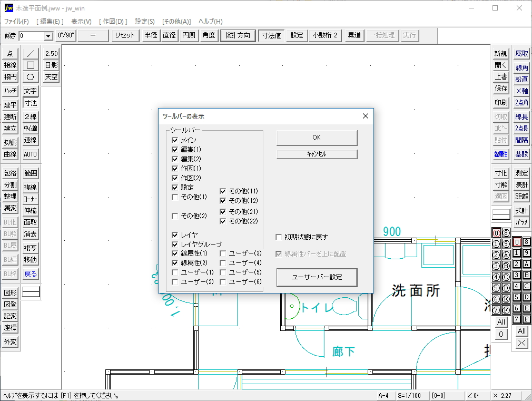Click the 複写 copy tool
This screenshot has width=532, height=401.
click(x=30, y=248)
